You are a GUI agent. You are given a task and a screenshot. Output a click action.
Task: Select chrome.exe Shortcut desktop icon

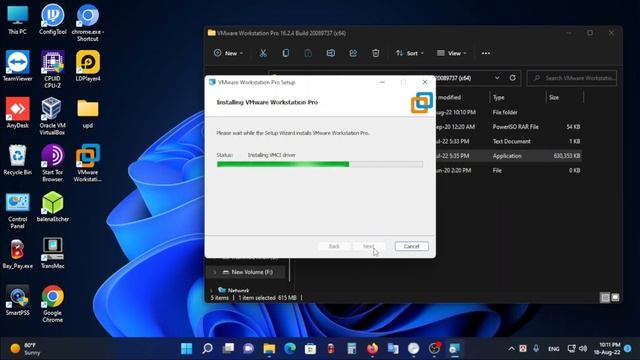88,24
